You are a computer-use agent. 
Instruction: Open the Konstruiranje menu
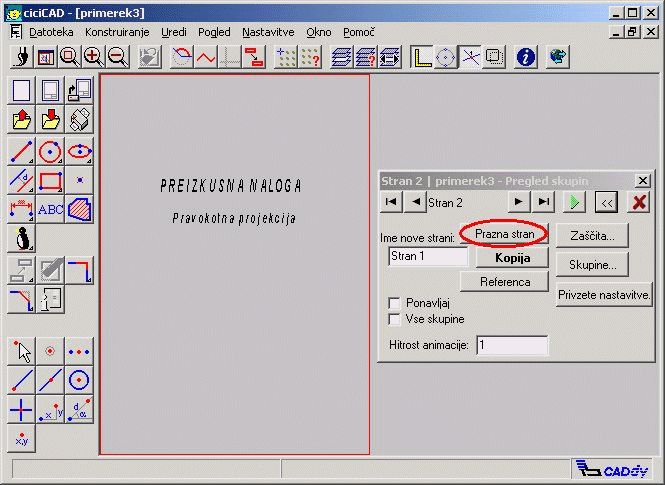click(x=117, y=32)
